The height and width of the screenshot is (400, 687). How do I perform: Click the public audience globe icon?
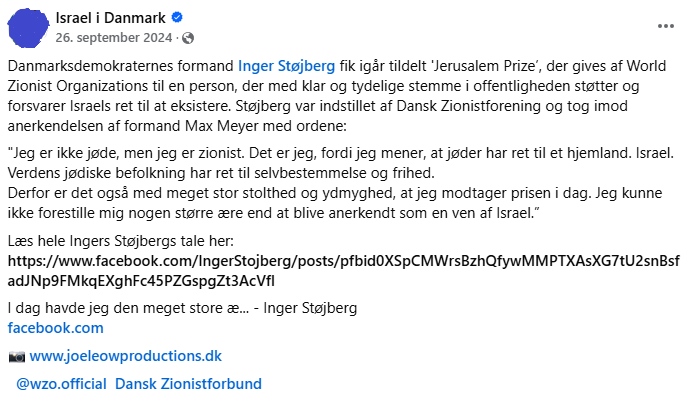(187, 38)
